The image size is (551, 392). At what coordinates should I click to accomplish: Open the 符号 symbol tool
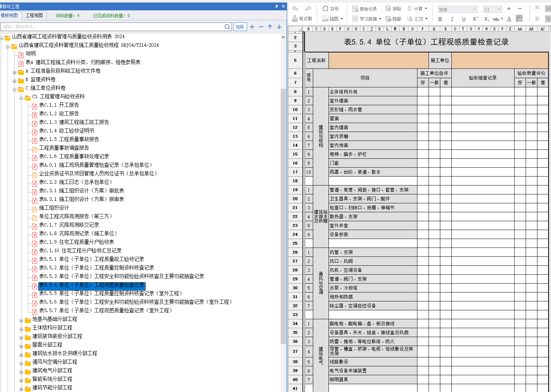coord(330,9)
